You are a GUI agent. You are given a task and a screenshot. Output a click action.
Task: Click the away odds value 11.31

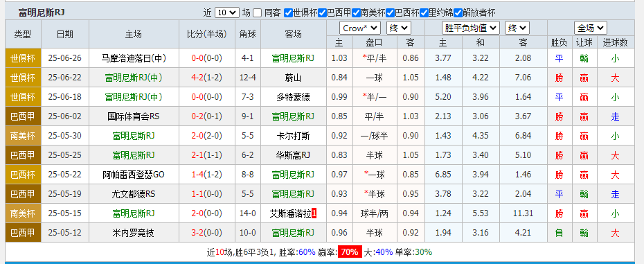pyautogui.click(x=523, y=213)
